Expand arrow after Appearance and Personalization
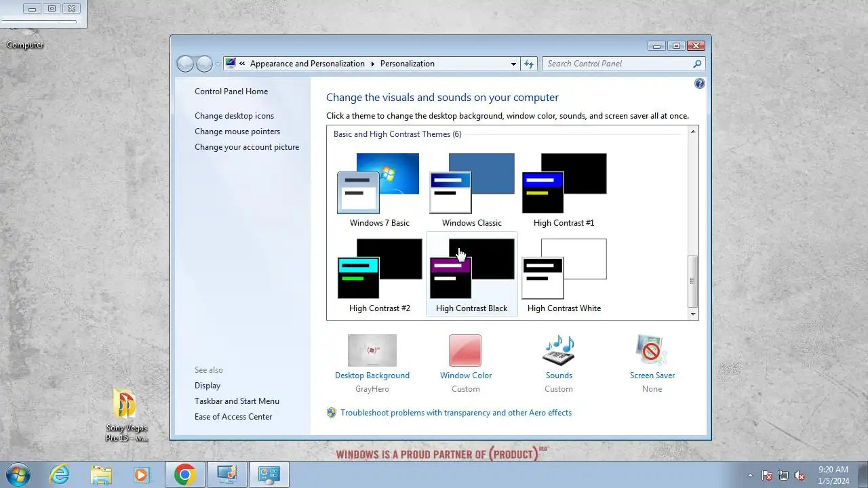The width and height of the screenshot is (868, 488). click(x=372, y=64)
